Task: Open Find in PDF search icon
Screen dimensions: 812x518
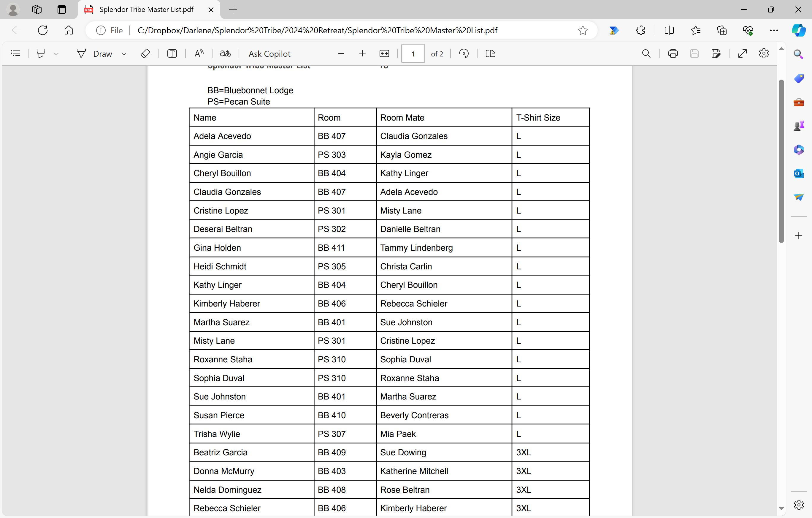Action: (x=646, y=53)
